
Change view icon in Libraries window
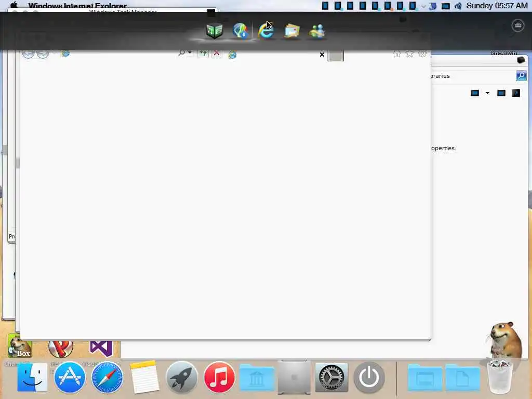[x=475, y=93]
